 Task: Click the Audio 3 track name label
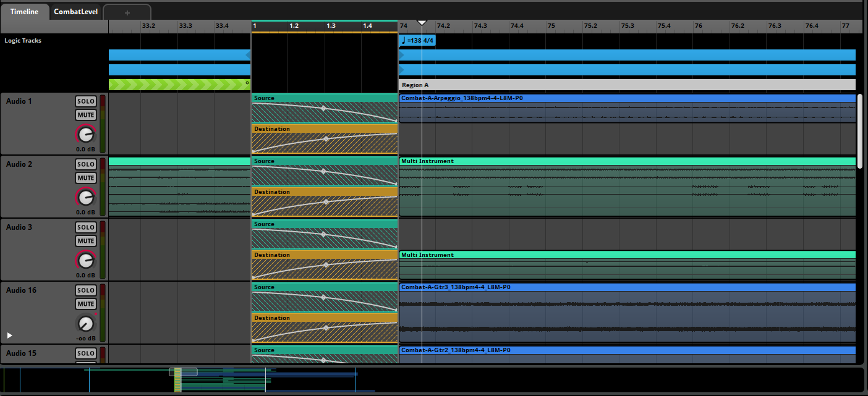pyautogui.click(x=19, y=227)
